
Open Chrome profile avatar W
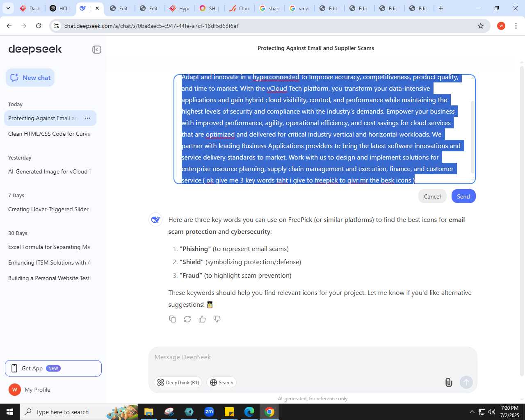[x=501, y=26]
